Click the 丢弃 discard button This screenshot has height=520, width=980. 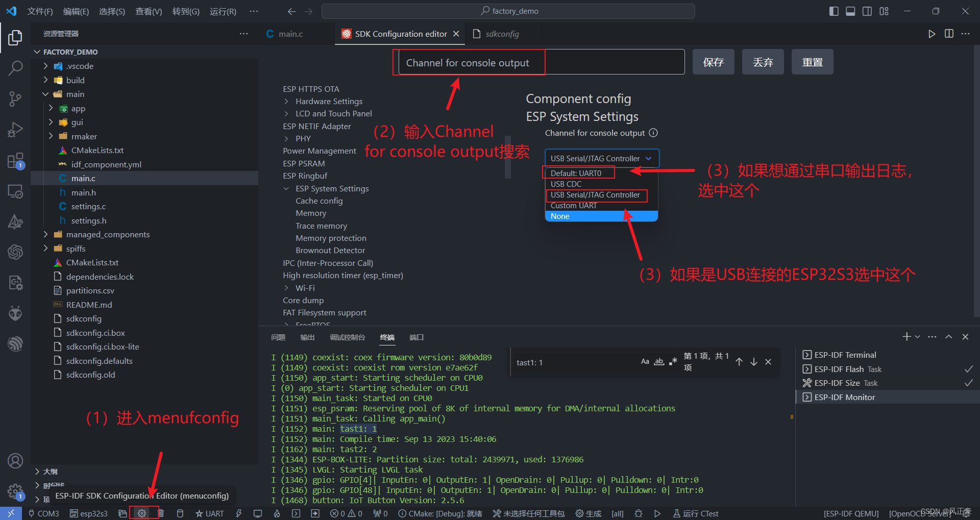click(x=763, y=62)
